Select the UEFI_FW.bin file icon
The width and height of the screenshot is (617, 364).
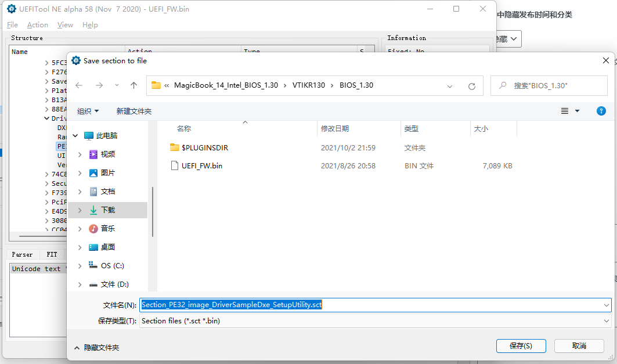click(174, 165)
